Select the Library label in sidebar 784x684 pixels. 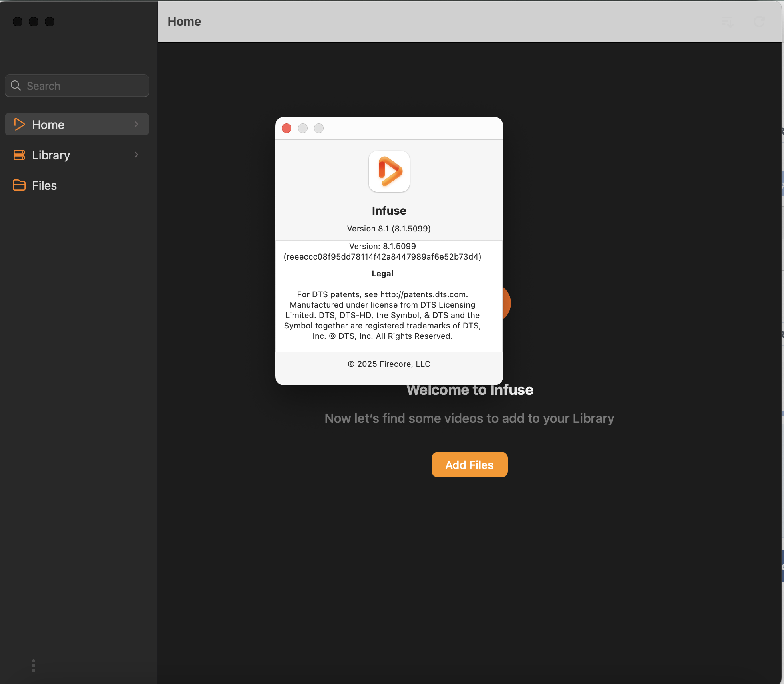click(51, 155)
